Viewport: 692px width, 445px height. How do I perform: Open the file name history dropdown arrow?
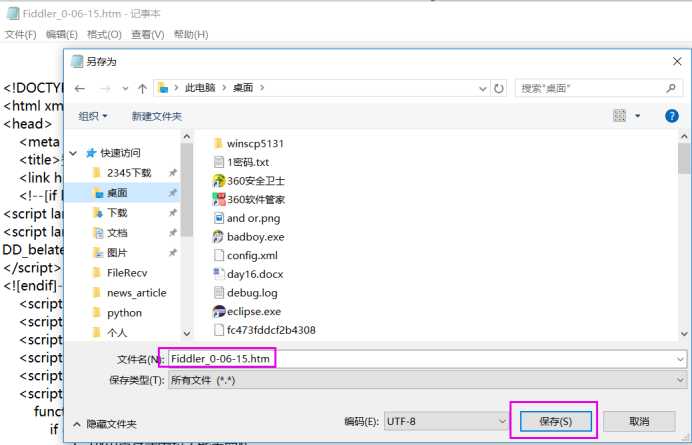[x=680, y=359]
